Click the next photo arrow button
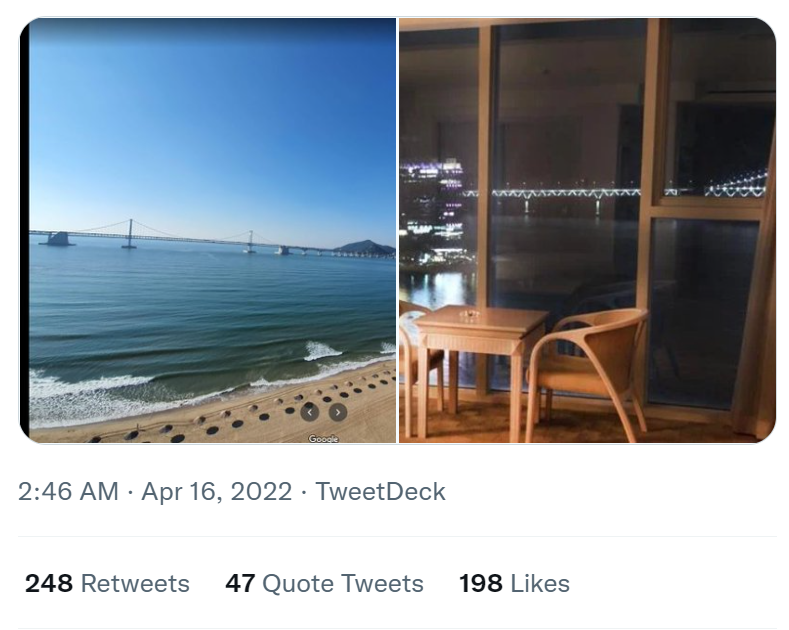This screenshot has width=789, height=630. coord(338,412)
